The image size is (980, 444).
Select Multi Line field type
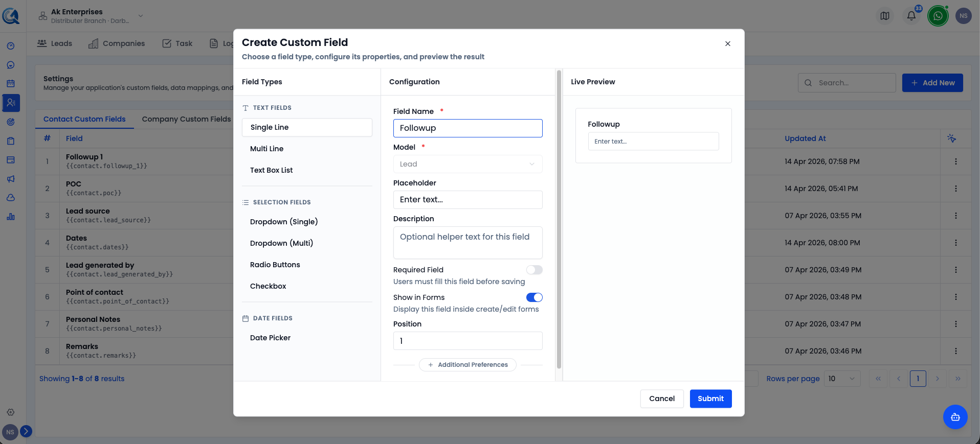307,149
